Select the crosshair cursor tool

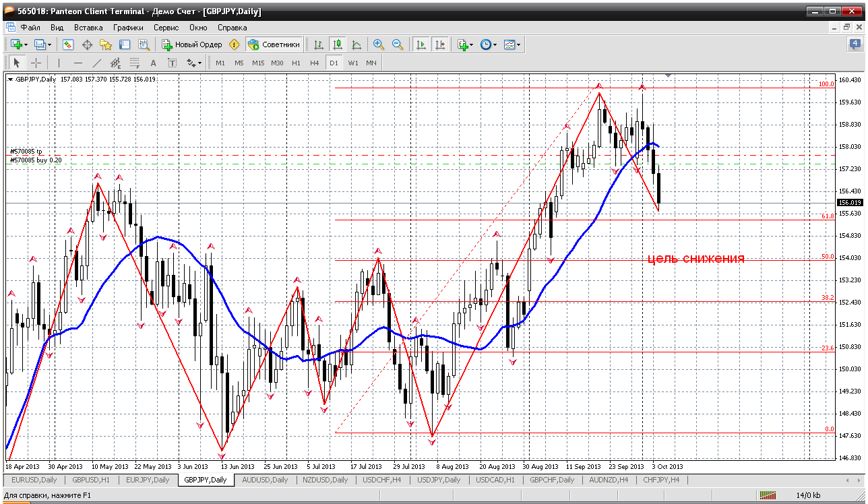click(36, 63)
